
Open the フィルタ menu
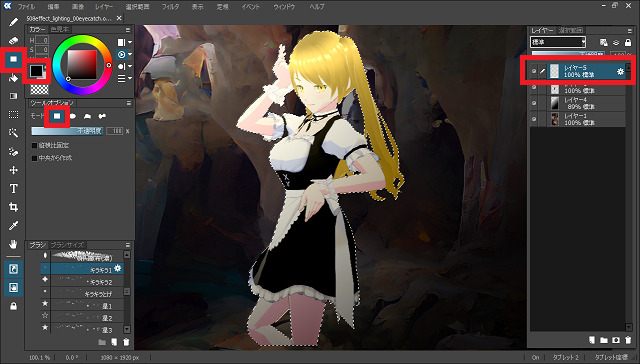(170, 7)
